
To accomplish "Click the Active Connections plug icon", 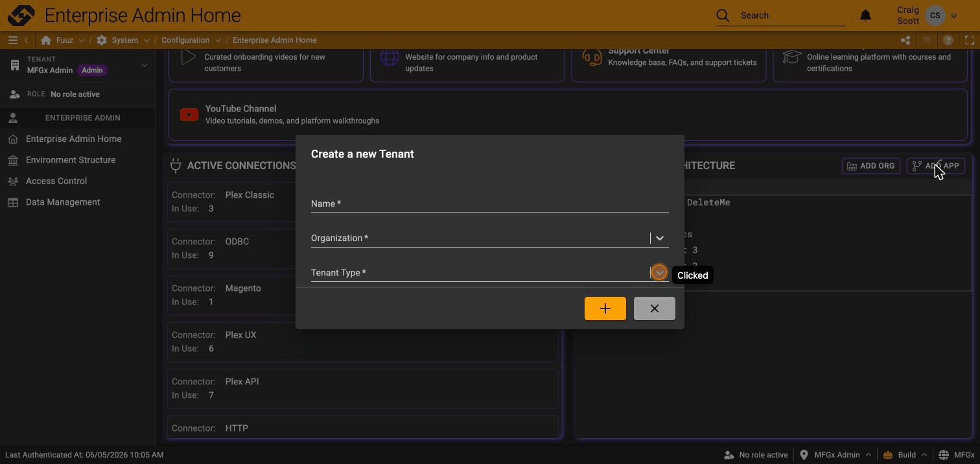I will (176, 166).
